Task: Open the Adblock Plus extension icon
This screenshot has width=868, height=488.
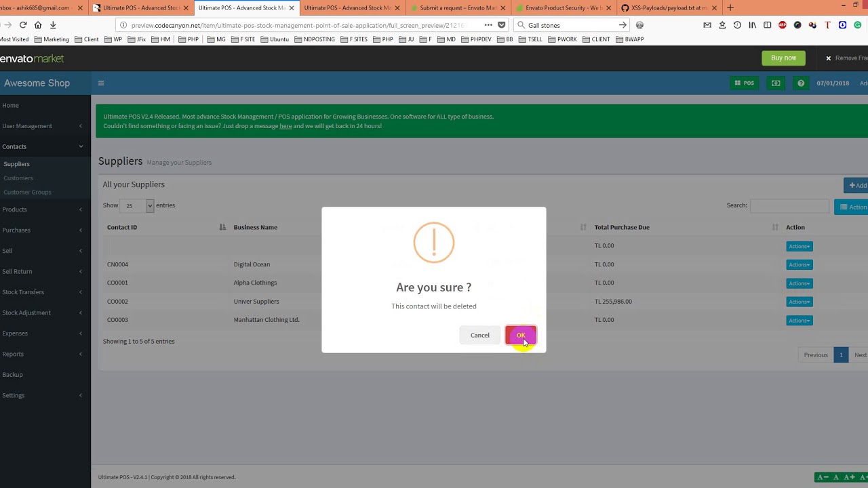Action: point(782,25)
